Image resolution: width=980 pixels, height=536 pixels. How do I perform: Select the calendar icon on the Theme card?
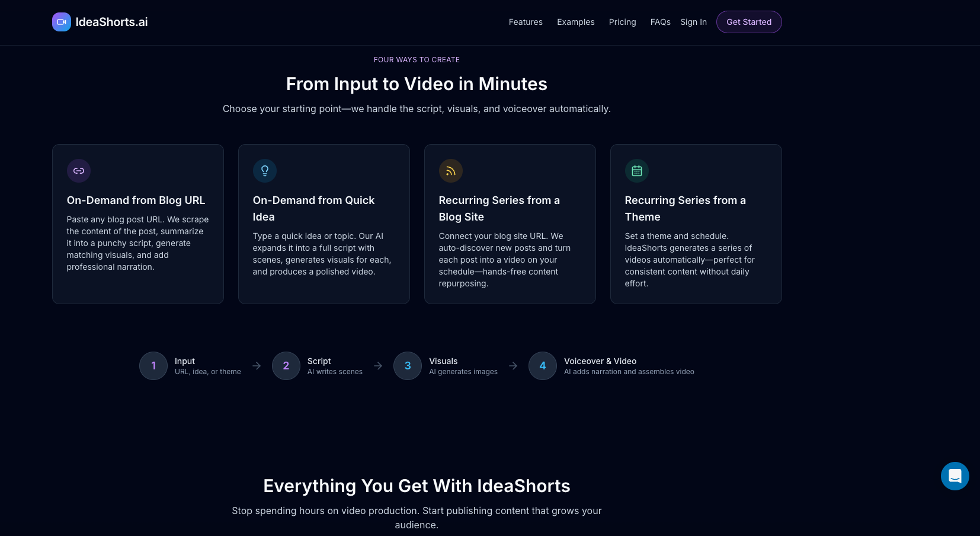pyautogui.click(x=637, y=171)
